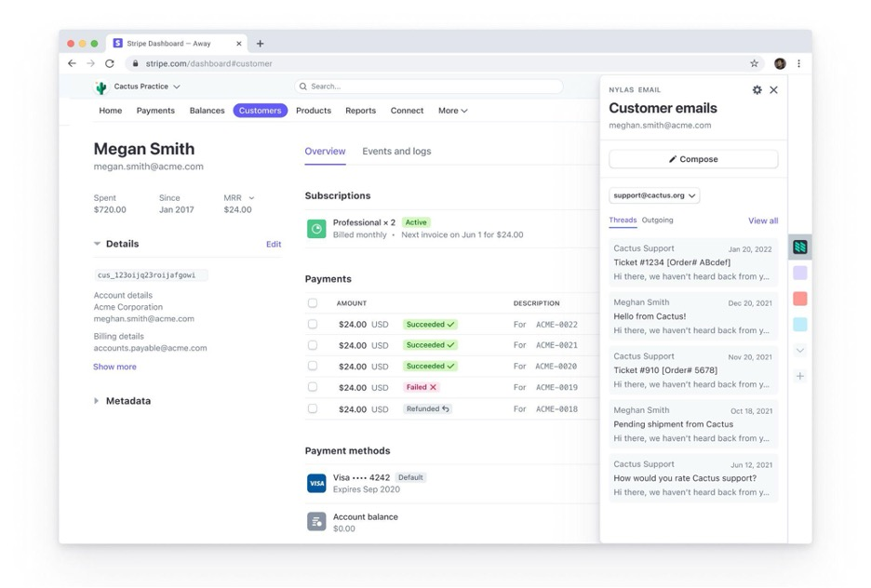Screen dimensions: 871x588
Task: Click the search magnifier icon
Action: (x=302, y=87)
